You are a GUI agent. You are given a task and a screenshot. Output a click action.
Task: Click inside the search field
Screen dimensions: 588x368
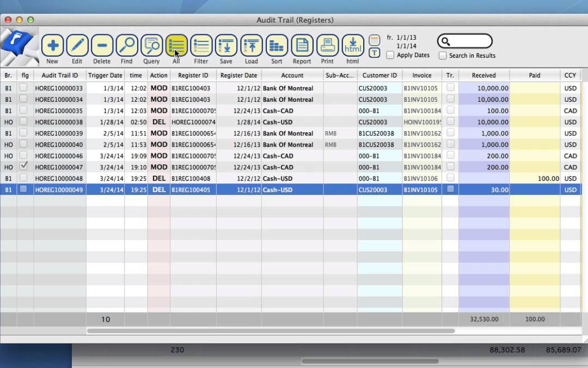click(x=465, y=41)
